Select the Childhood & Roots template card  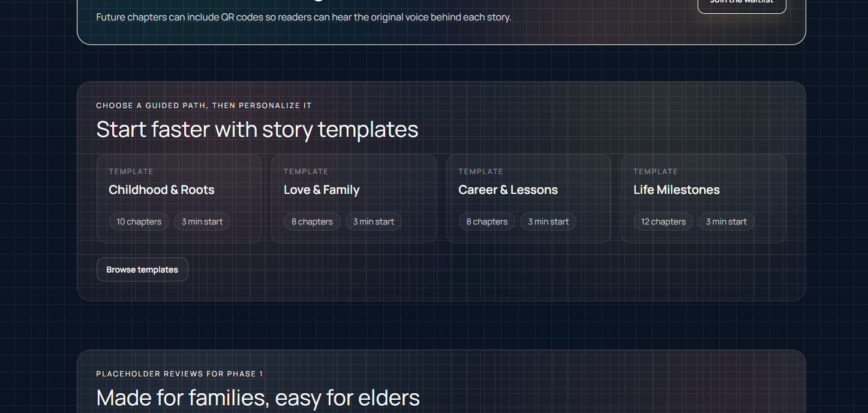179,198
